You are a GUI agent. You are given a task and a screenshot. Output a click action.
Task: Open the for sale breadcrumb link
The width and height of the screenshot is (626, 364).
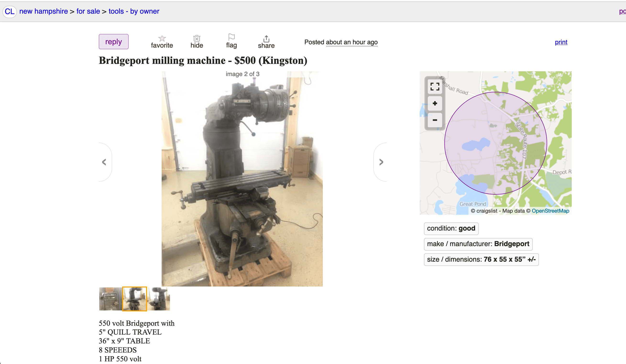pyautogui.click(x=88, y=11)
